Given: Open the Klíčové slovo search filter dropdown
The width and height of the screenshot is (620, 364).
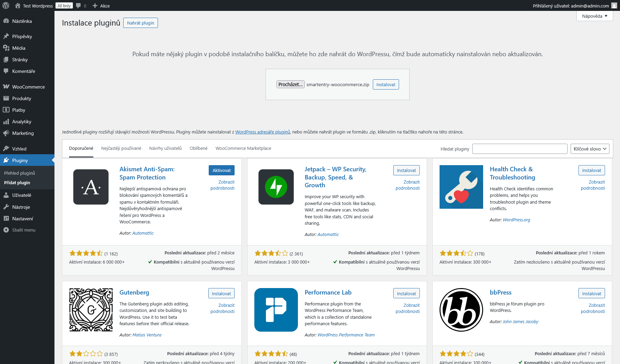Looking at the screenshot, I should point(590,148).
